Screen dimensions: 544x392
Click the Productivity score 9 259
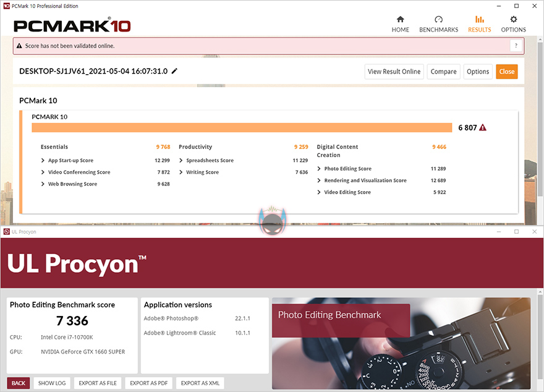click(301, 147)
